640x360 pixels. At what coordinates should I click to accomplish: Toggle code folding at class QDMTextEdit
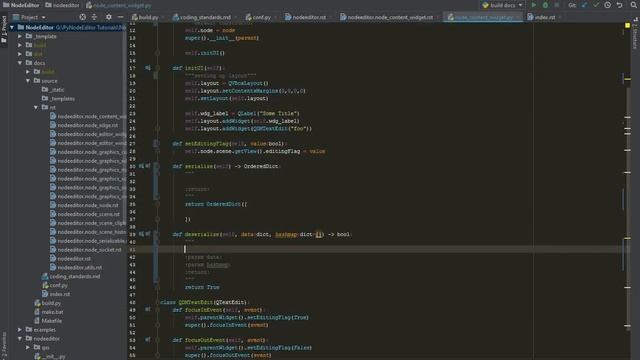(x=157, y=302)
